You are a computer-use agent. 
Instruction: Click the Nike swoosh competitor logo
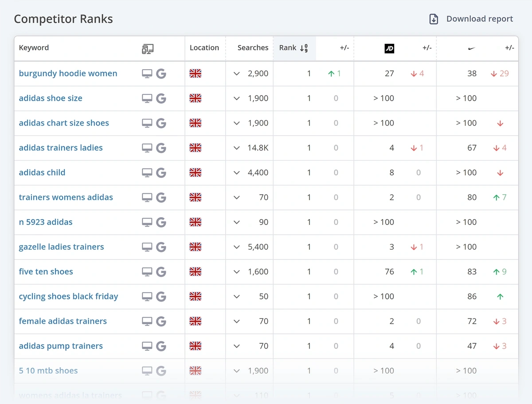coord(471,49)
